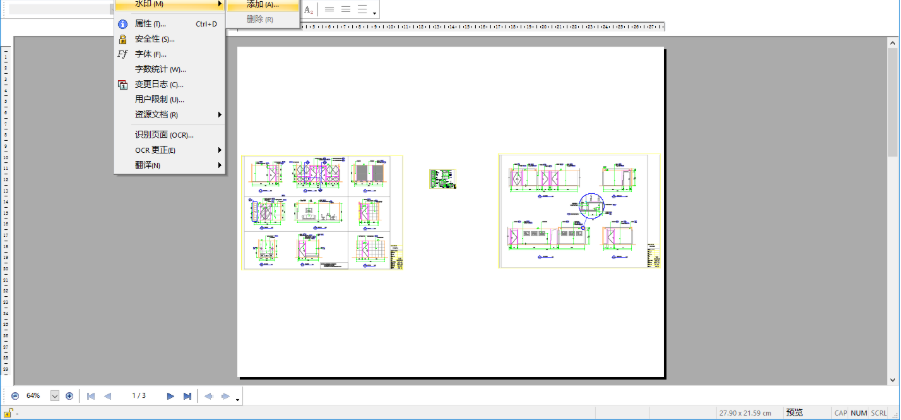
Task: Click the right CAD drawing sheet
Action: tap(579, 210)
